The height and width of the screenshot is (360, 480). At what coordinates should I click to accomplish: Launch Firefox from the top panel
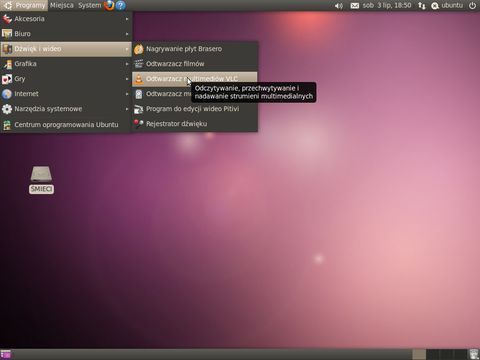109,5
